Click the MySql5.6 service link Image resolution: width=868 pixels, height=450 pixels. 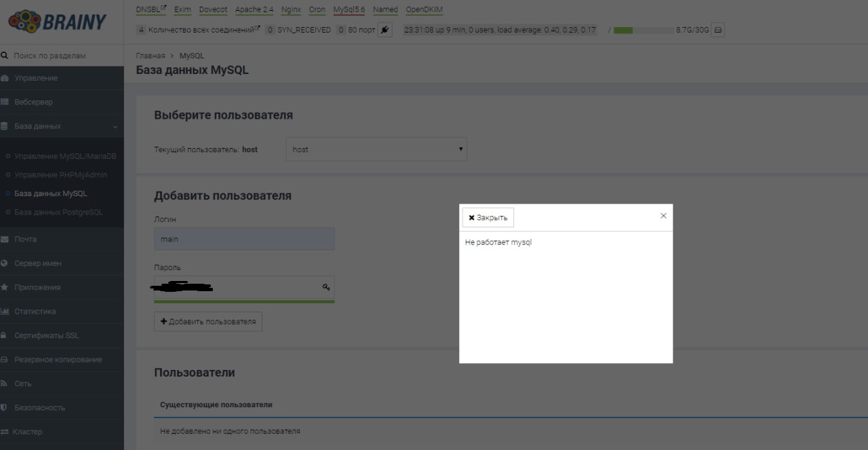tap(349, 10)
